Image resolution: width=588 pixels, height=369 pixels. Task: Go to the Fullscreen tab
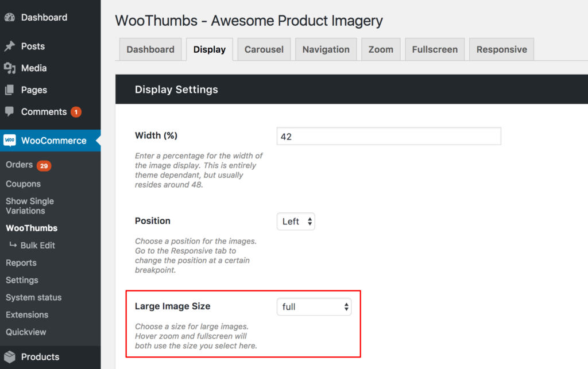coord(435,49)
